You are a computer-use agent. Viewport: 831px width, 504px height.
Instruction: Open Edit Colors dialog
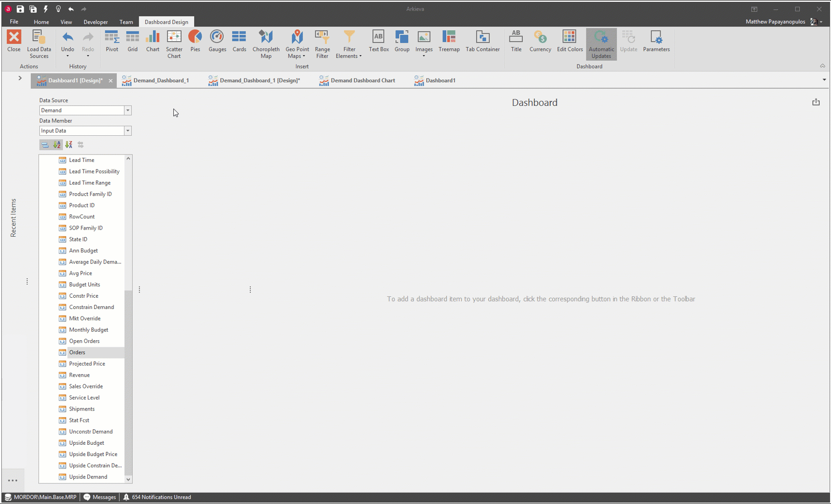click(x=570, y=41)
